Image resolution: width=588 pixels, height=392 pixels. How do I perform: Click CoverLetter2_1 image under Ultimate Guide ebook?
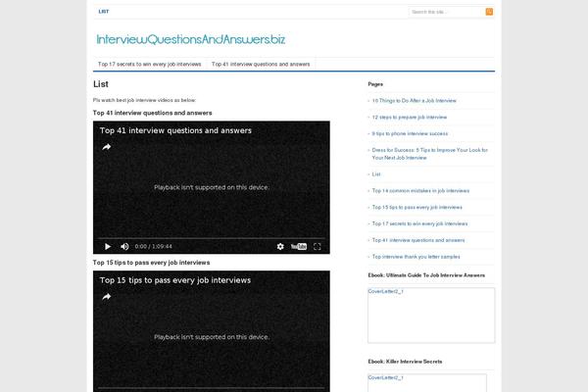point(386,292)
